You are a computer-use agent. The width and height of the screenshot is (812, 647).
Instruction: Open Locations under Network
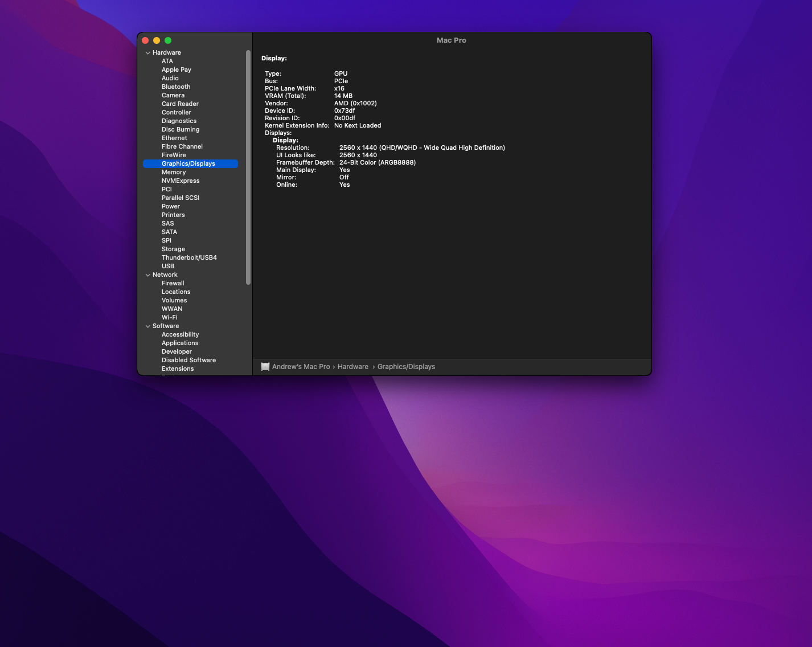click(176, 292)
